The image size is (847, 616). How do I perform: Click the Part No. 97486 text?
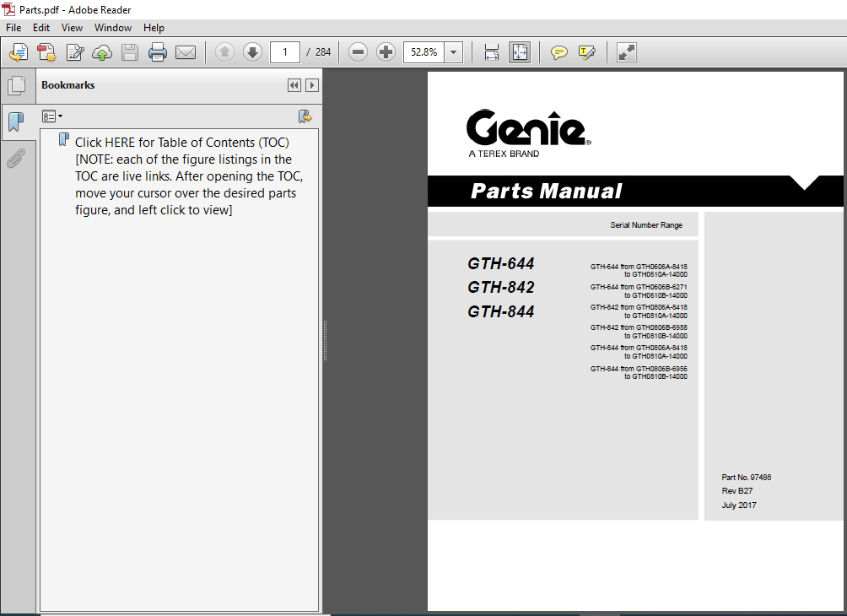(746, 477)
